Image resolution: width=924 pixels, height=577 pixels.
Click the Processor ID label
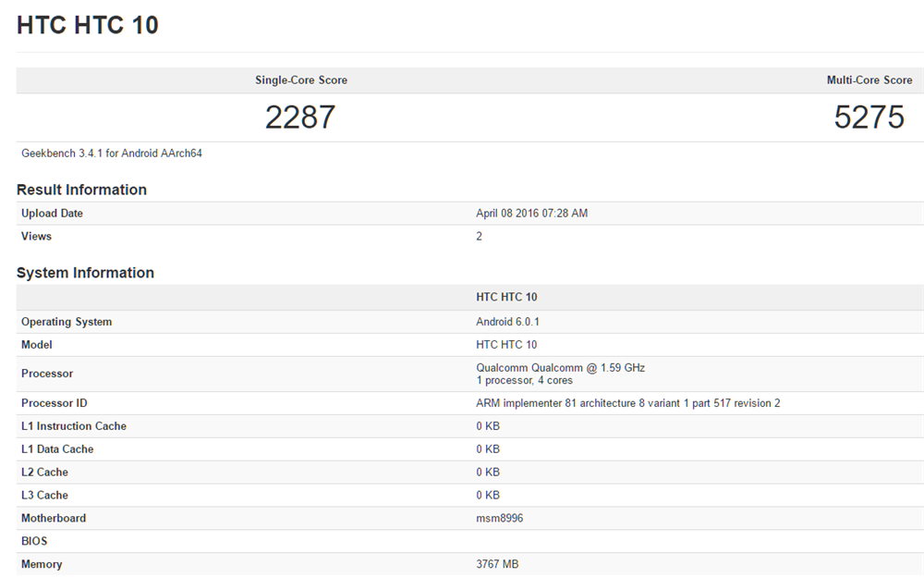[55, 403]
